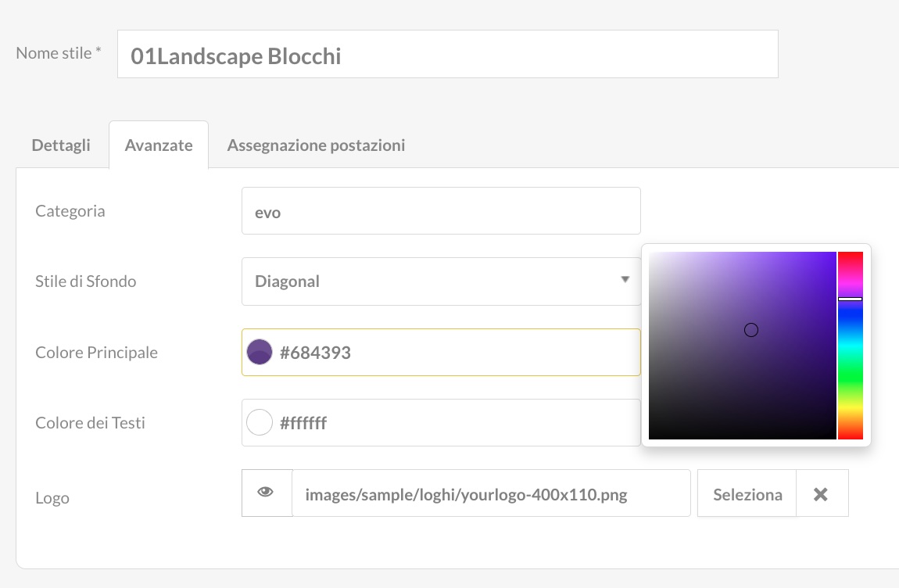
Task: Click the hue slider handle
Action: pos(851,299)
